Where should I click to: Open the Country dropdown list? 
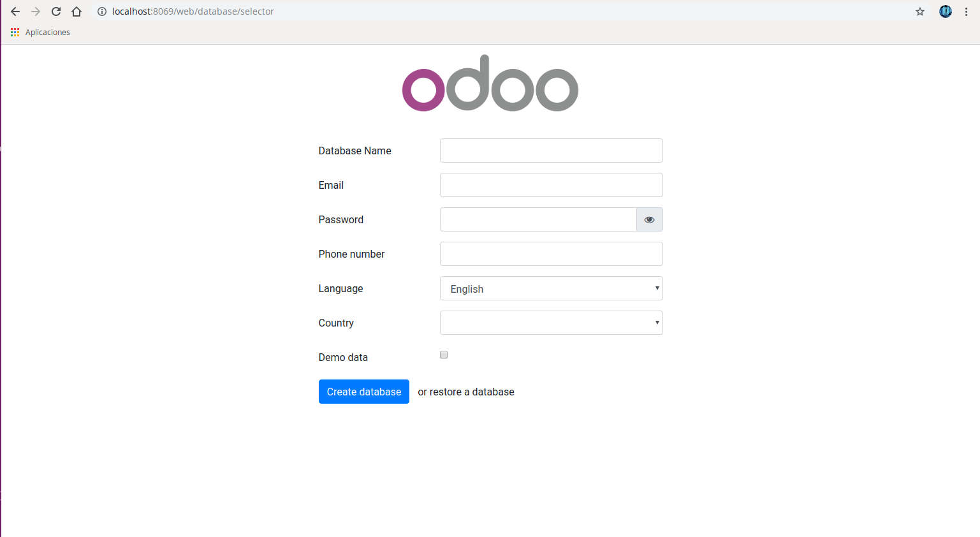(x=551, y=323)
